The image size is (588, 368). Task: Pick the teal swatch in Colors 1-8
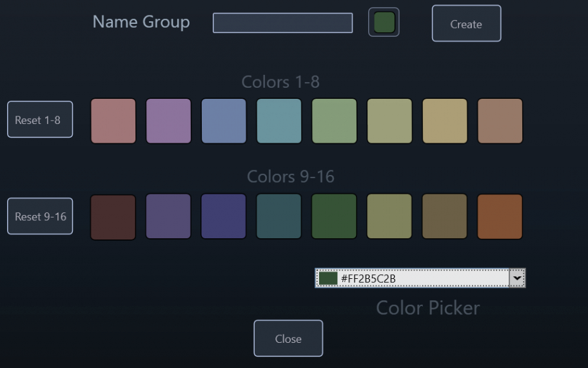pyautogui.click(x=279, y=121)
